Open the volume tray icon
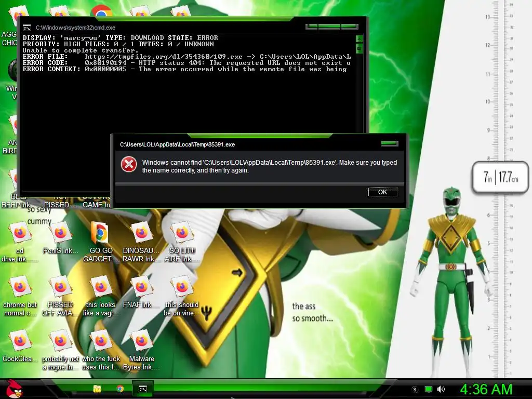Viewport: 532px width, 399px height. pyautogui.click(x=441, y=389)
